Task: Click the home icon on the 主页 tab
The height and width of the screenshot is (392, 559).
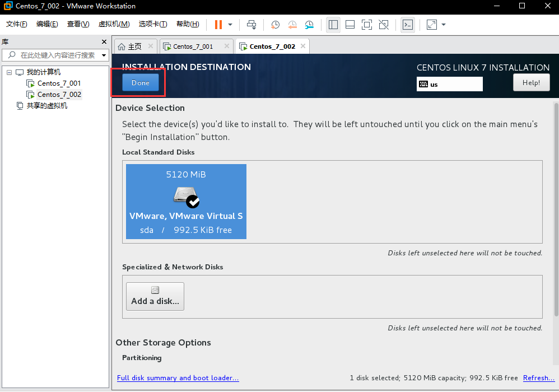Action: pos(122,46)
